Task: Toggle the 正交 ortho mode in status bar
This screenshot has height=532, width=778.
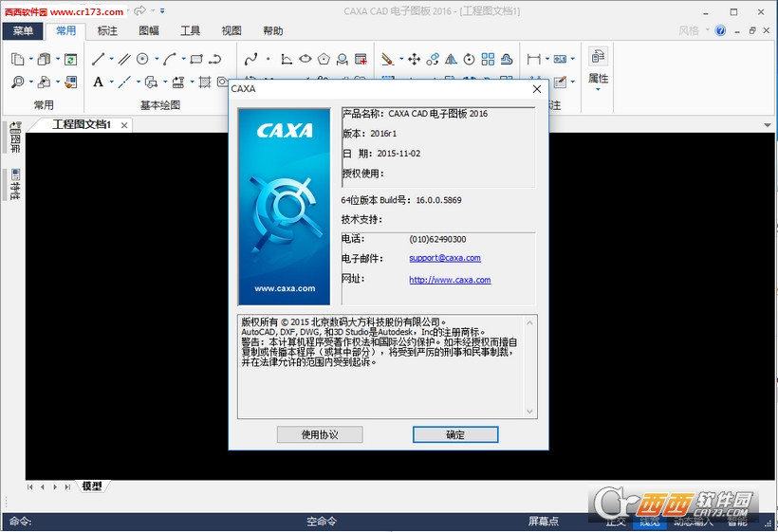Action: pos(616,521)
